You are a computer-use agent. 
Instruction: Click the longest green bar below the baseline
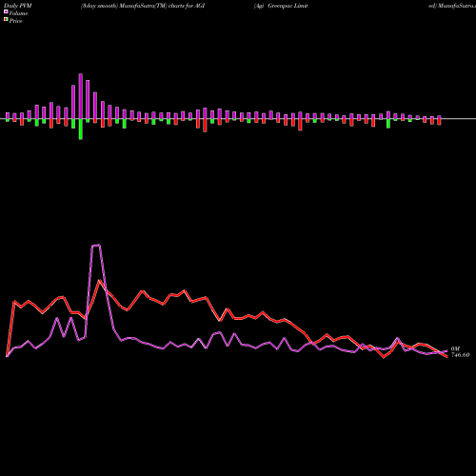coord(81,129)
